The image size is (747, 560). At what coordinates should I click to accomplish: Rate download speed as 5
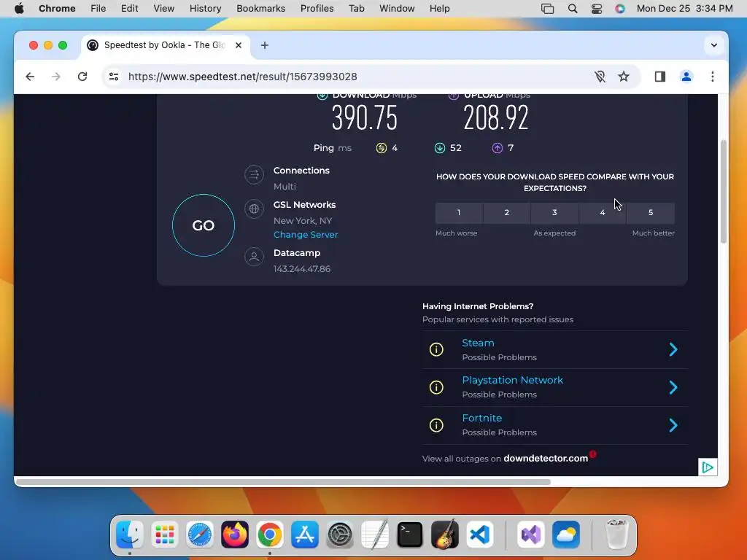tap(651, 212)
